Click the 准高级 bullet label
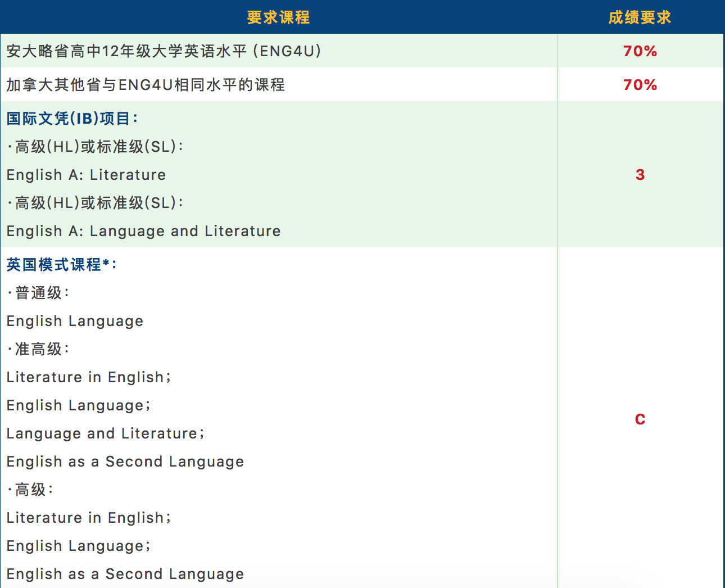The image size is (725, 588). (39, 349)
